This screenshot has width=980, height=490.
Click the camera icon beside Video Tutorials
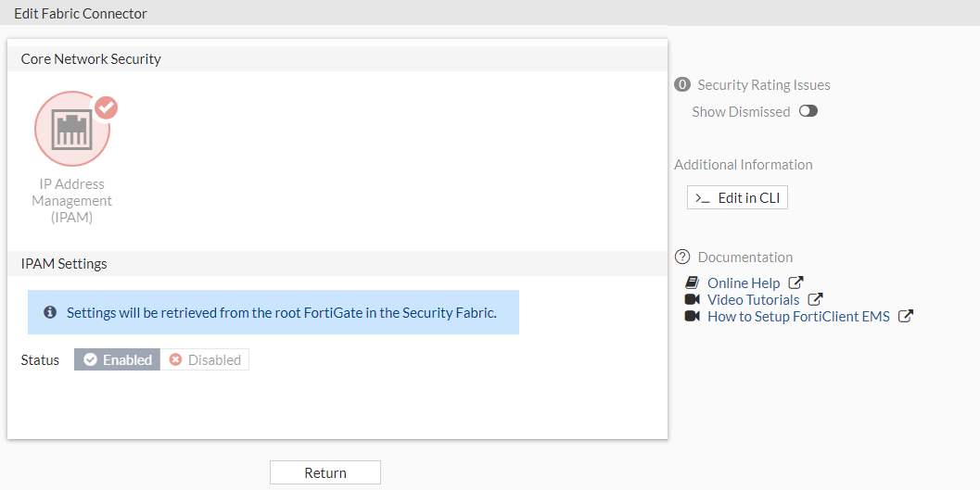(x=692, y=299)
